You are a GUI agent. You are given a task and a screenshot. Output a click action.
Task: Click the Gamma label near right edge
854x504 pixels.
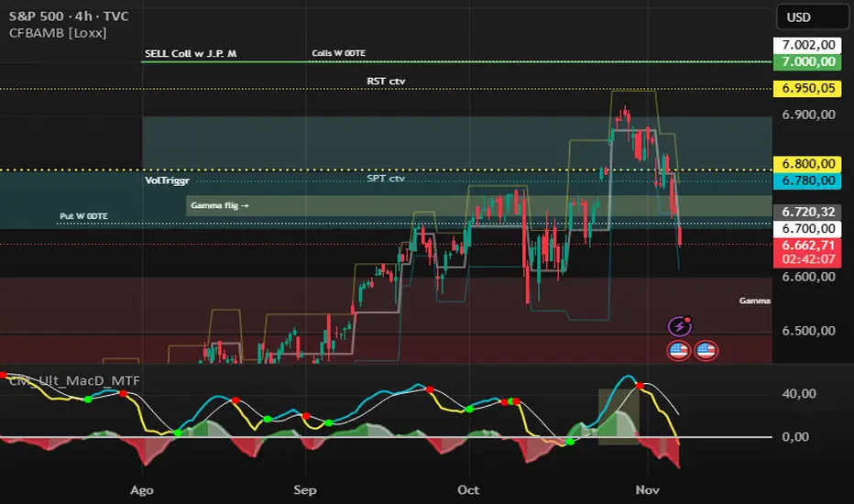pyautogui.click(x=755, y=301)
